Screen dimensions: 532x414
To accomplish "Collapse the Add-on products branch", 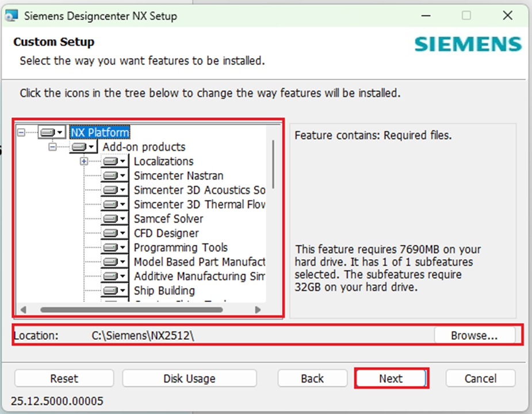I will (53, 147).
